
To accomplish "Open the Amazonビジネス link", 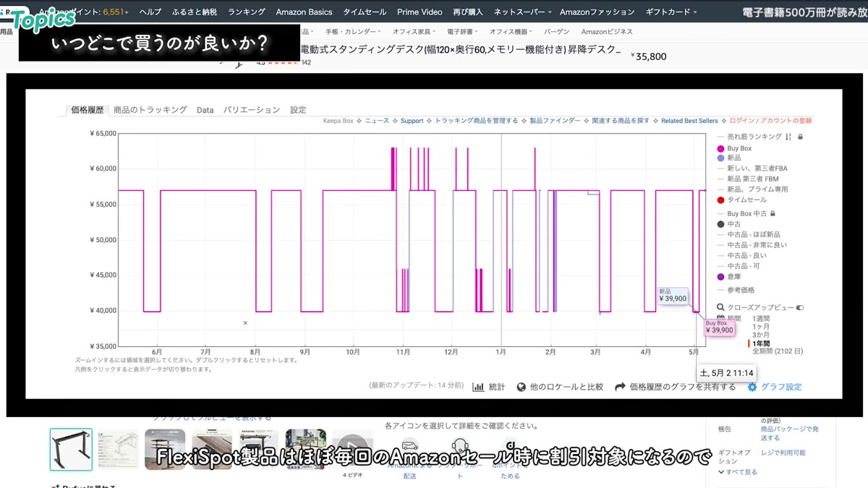I will pos(607,32).
